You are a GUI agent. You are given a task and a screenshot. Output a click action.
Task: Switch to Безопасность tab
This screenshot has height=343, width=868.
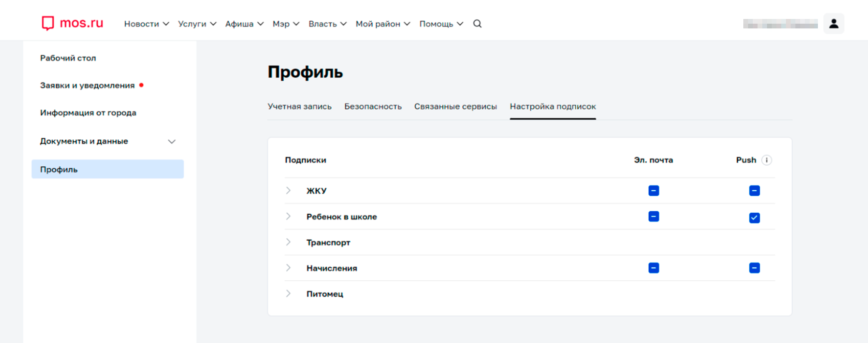[x=373, y=107]
